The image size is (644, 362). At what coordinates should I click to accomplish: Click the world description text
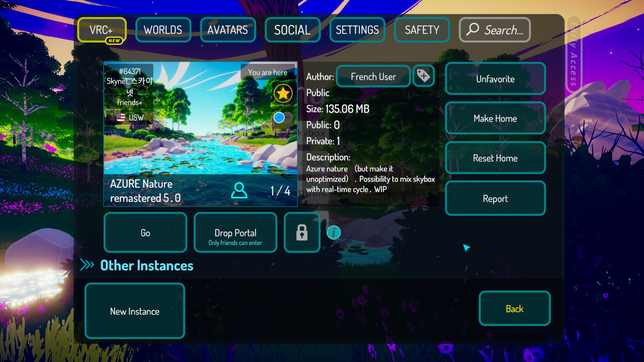pyautogui.click(x=370, y=179)
